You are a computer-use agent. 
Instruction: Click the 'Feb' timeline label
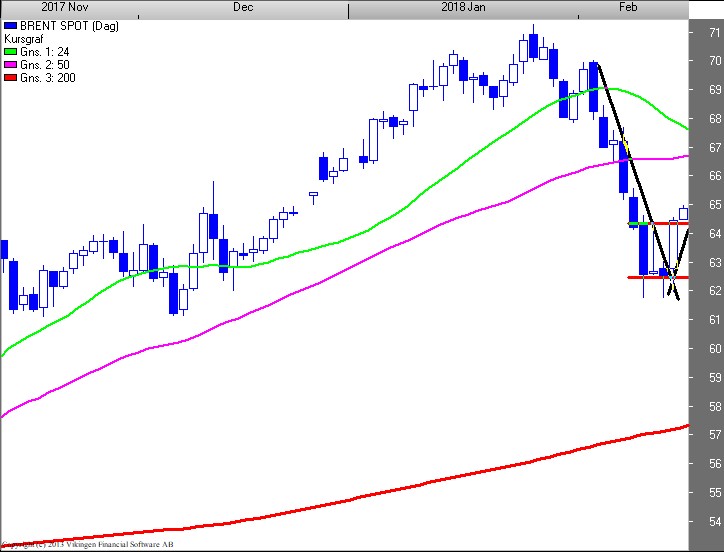click(x=628, y=7)
